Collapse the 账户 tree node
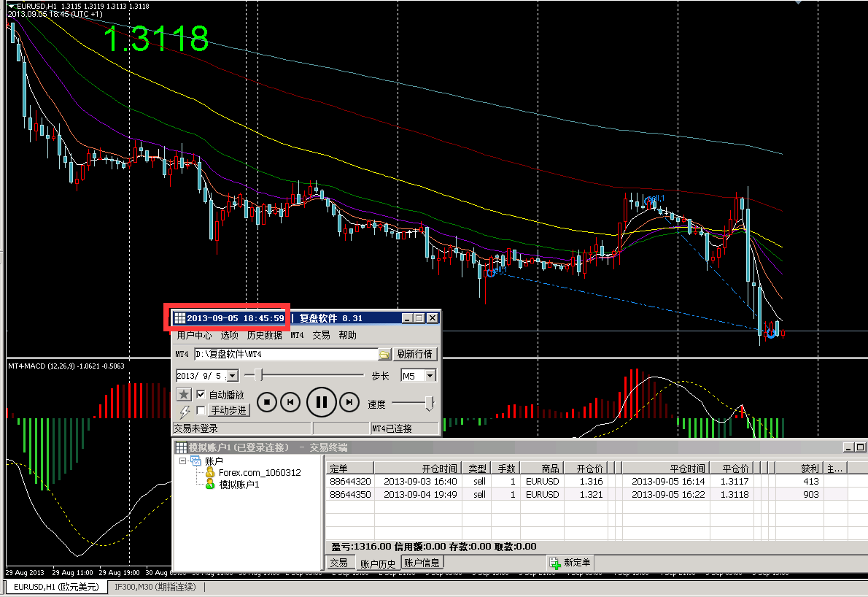868x597 pixels. 182,461
